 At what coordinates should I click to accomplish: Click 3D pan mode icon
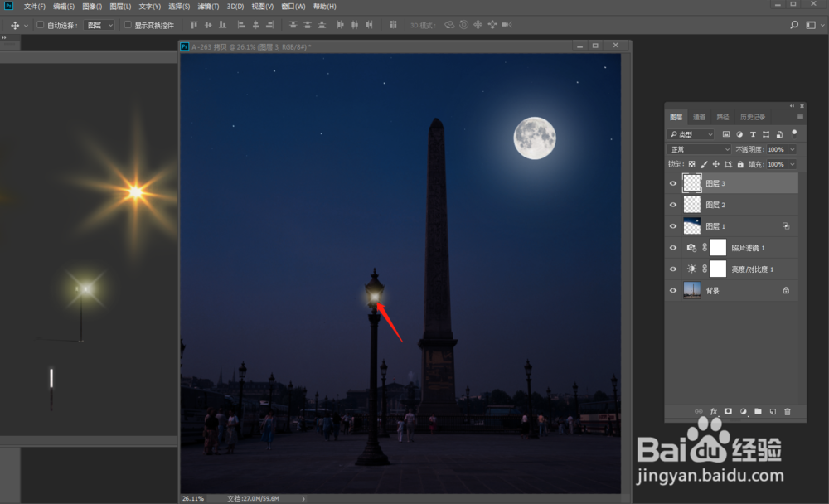(478, 25)
